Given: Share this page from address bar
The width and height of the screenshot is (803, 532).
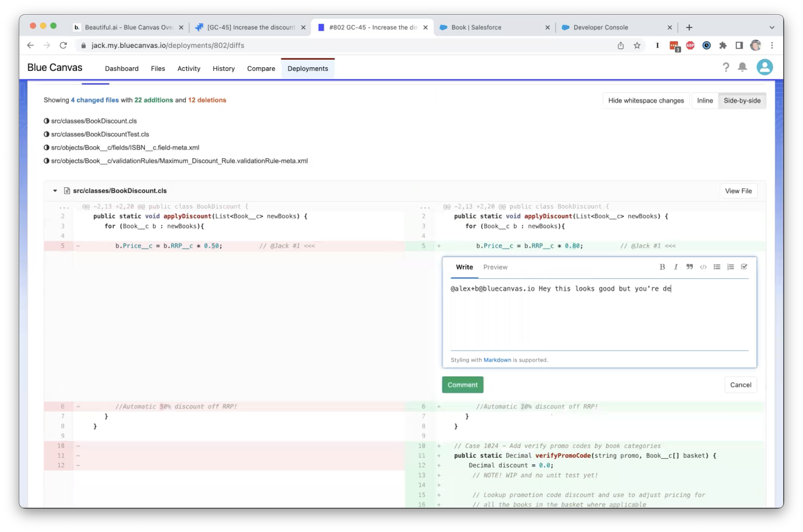Looking at the screenshot, I should pos(620,45).
